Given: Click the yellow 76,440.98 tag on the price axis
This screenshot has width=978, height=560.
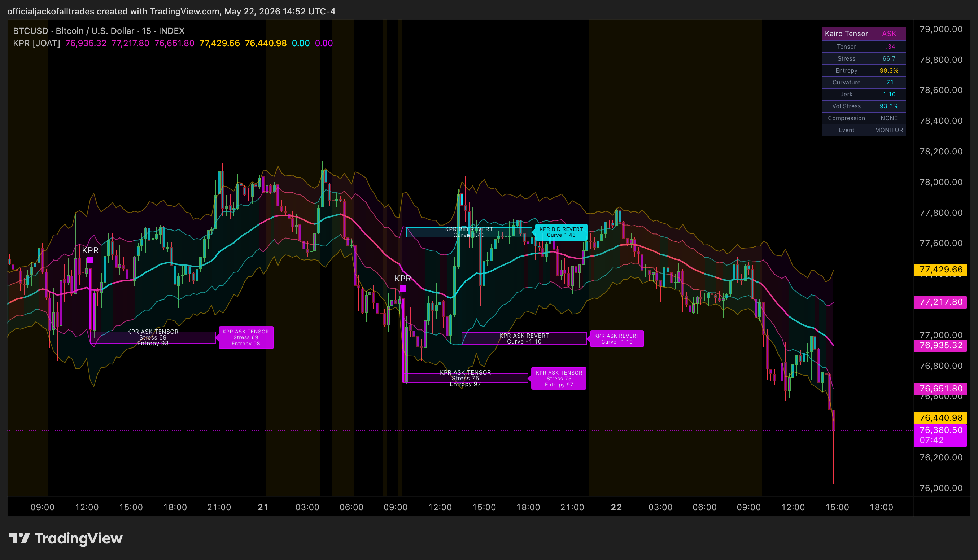Looking at the screenshot, I should [940, 418].
